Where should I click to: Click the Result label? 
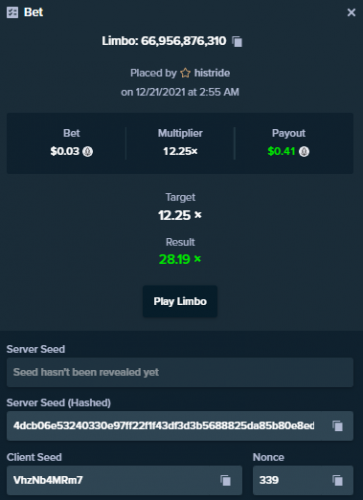pyautogui.click(x=180, y=242)
